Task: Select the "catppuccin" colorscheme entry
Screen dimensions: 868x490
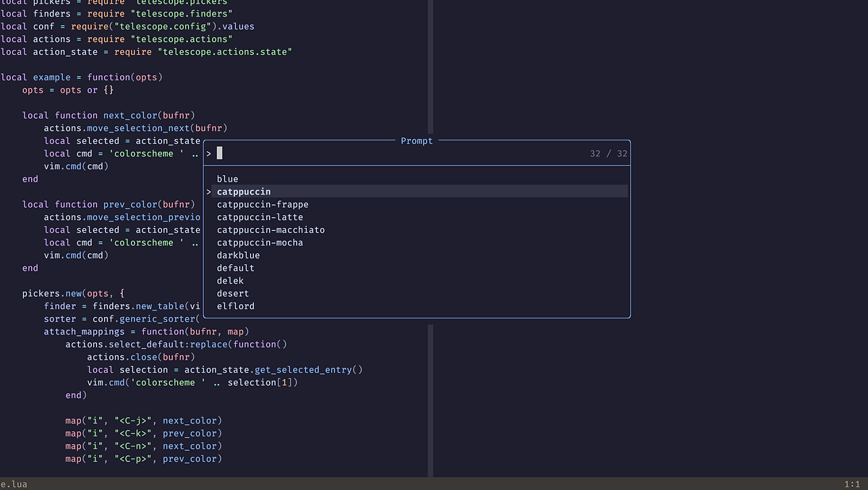Action: point(244,191)
